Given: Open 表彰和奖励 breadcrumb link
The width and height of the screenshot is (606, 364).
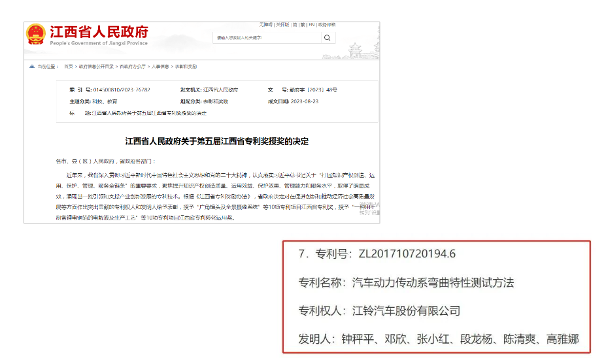Looking at the screenshot, I should tap(186, 67).
